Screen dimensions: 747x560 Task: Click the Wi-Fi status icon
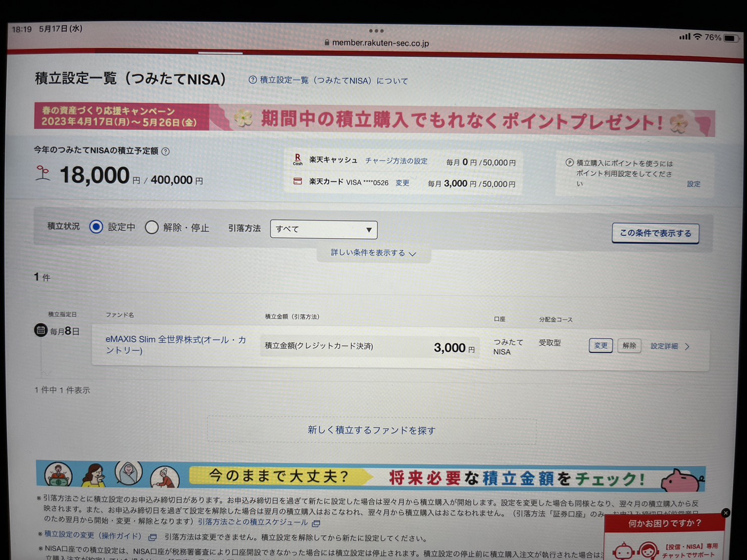click(x=698, y=36)
